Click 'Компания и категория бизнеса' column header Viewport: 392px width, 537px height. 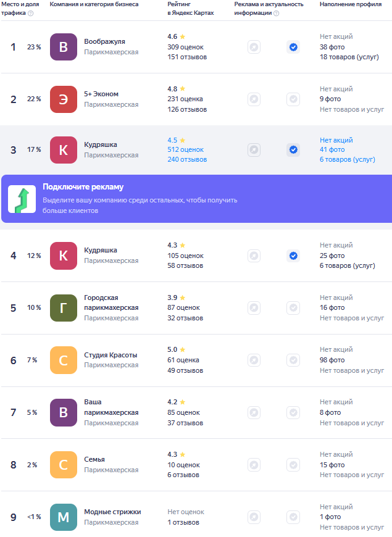(x=94, y=4)
